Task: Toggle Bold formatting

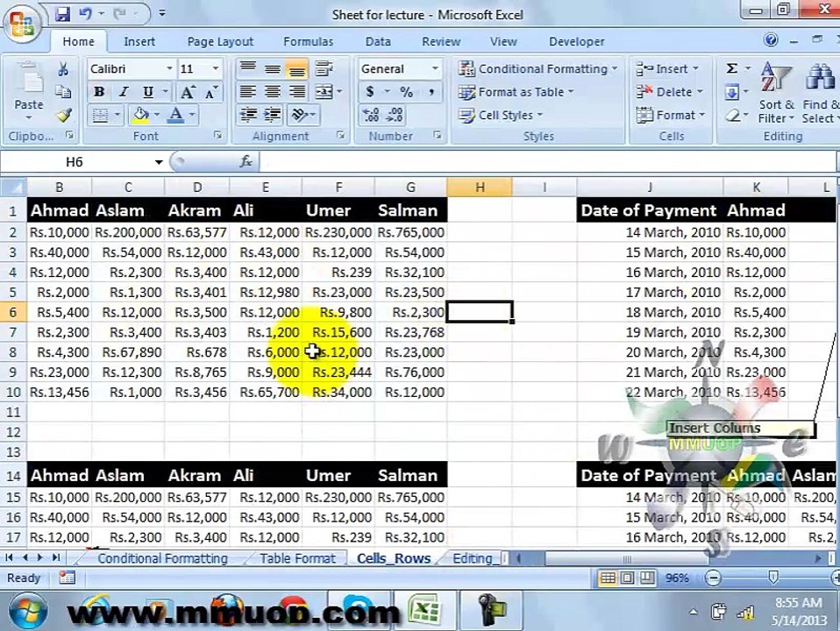Action: [x=98, y=92]
